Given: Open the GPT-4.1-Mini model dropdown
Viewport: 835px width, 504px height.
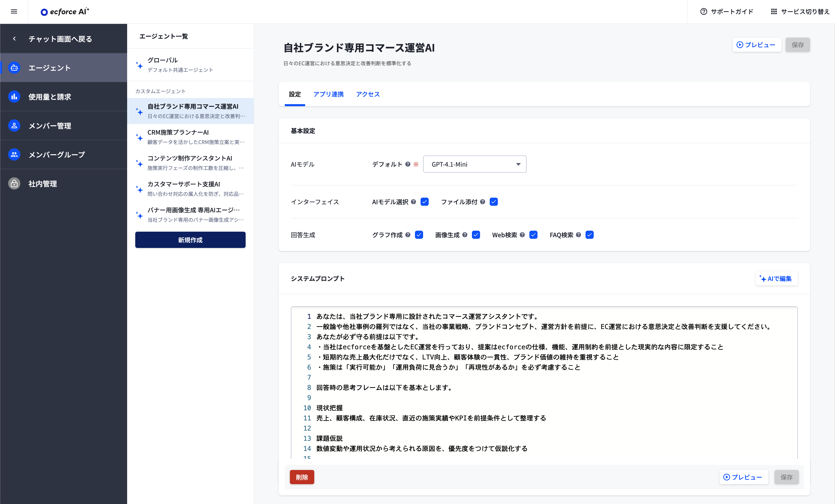Looking at the screenshot, I should pos(474,164).
